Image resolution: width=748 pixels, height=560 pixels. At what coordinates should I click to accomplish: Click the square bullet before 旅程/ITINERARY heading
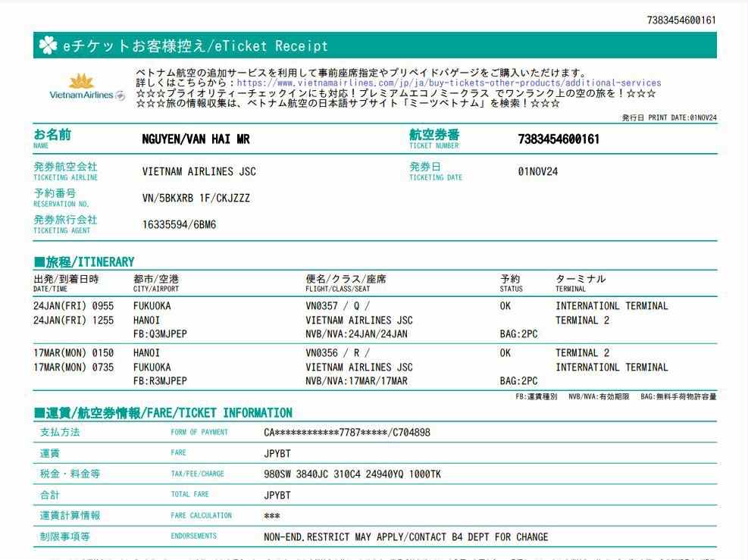(39, 262)
